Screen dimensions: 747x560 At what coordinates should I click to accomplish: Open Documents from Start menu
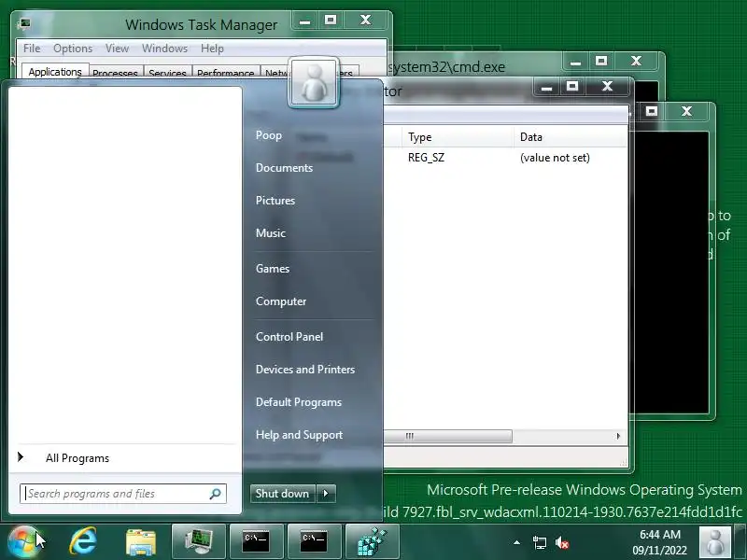point(285,168)
